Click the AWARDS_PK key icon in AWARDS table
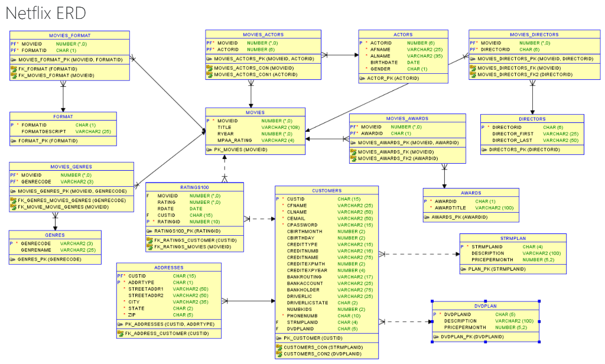This screenshot has height=364, width=605. 428,217
